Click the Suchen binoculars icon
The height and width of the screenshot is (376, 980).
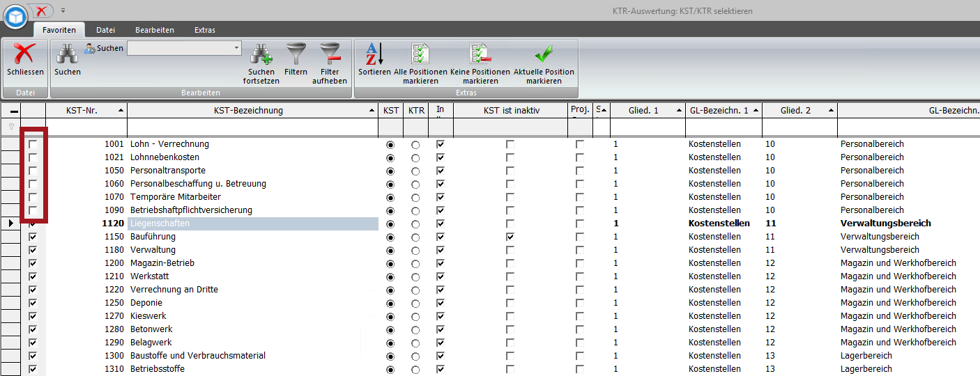coord(67,55)
